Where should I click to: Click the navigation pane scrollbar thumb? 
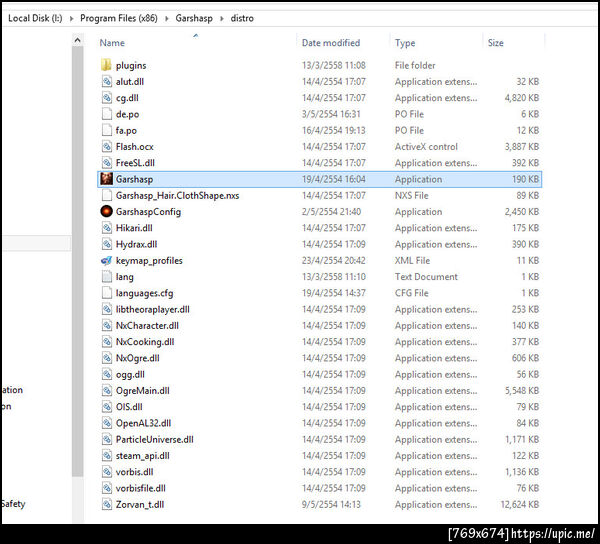click(78, 261)
